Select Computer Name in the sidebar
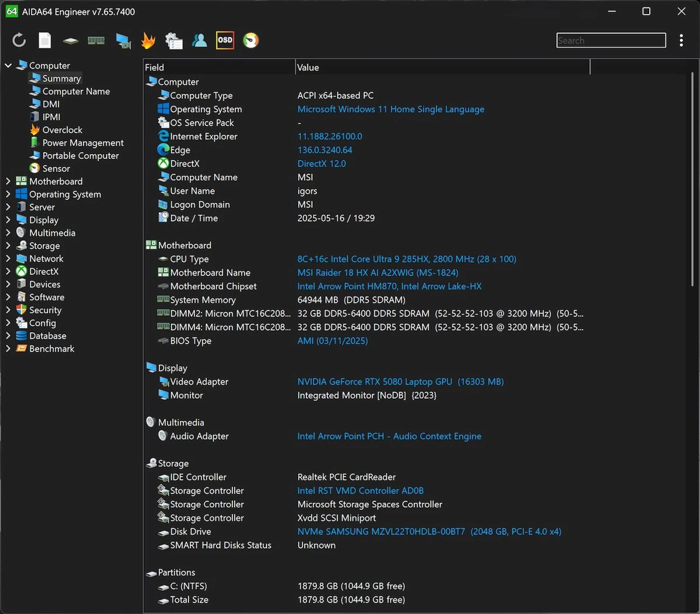 click(69, 91)
